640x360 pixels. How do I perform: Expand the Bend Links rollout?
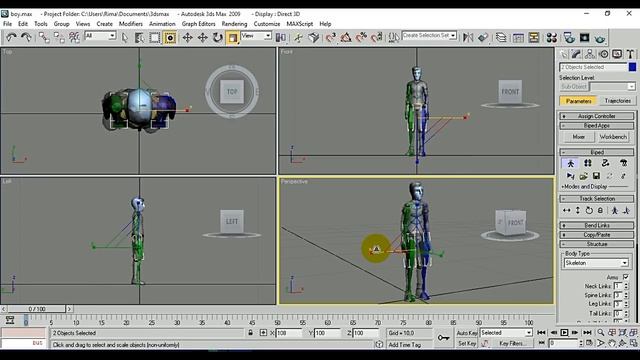tap(596, 225)
